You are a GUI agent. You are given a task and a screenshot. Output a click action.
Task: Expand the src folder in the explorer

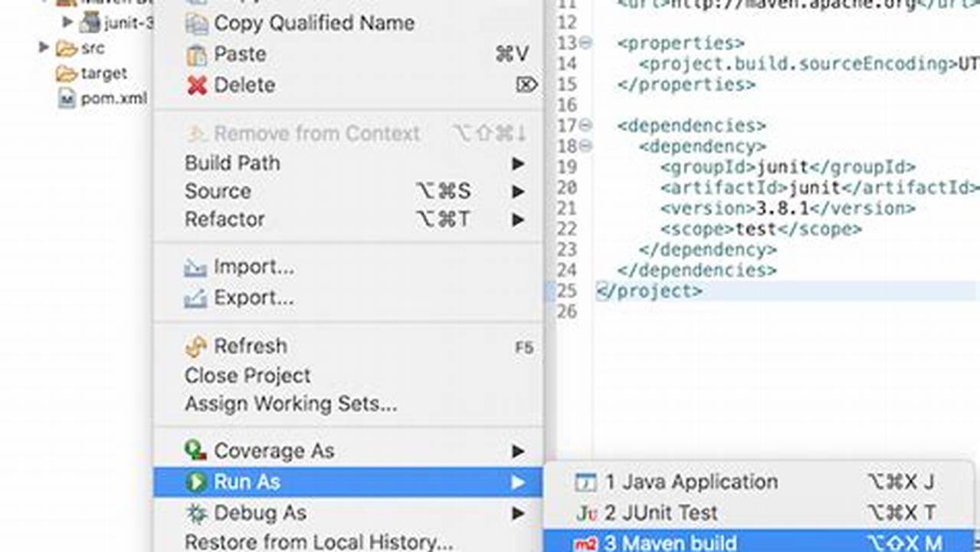(x=42, y=48)
